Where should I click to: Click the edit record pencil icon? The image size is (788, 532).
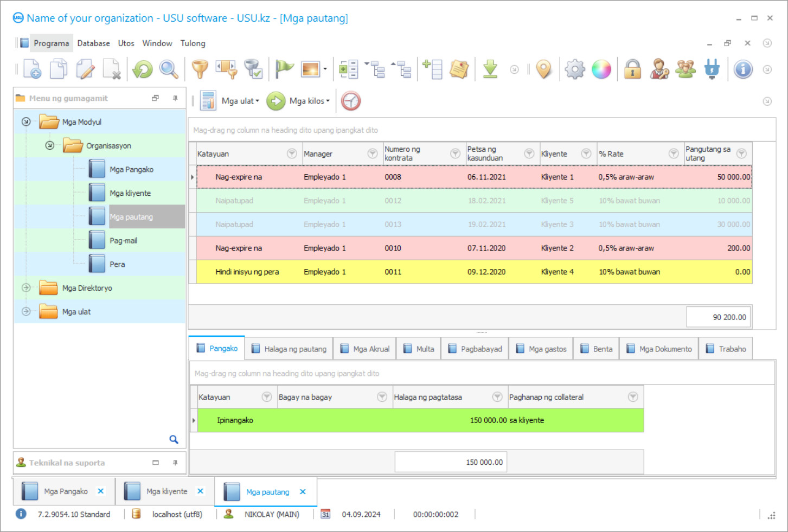(x=85, y=69)
